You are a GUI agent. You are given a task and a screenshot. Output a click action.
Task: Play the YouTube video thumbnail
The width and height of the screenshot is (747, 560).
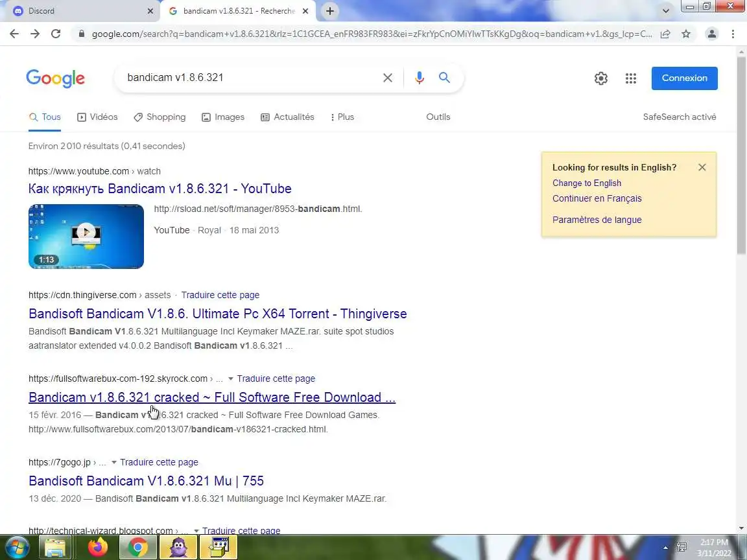pos(86,237)
